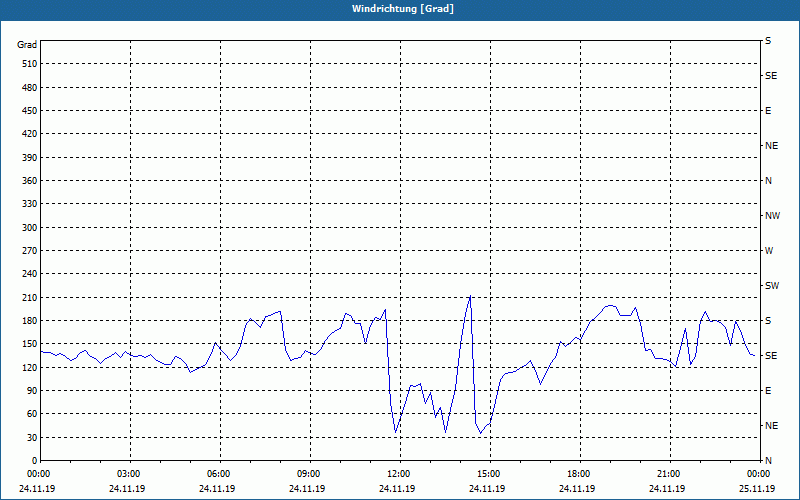Click the 03:00 time label
The image size is (800, 500).
129,474
